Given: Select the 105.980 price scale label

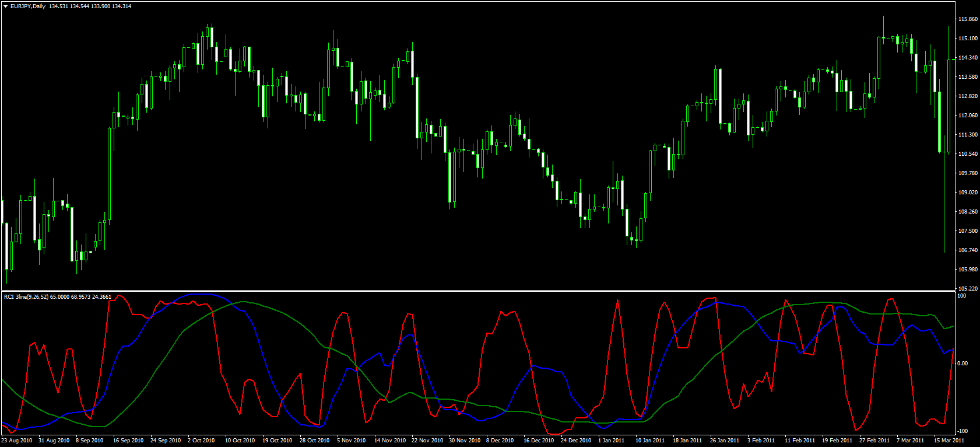Looking at the screenshot, I should tap(967, 270).
